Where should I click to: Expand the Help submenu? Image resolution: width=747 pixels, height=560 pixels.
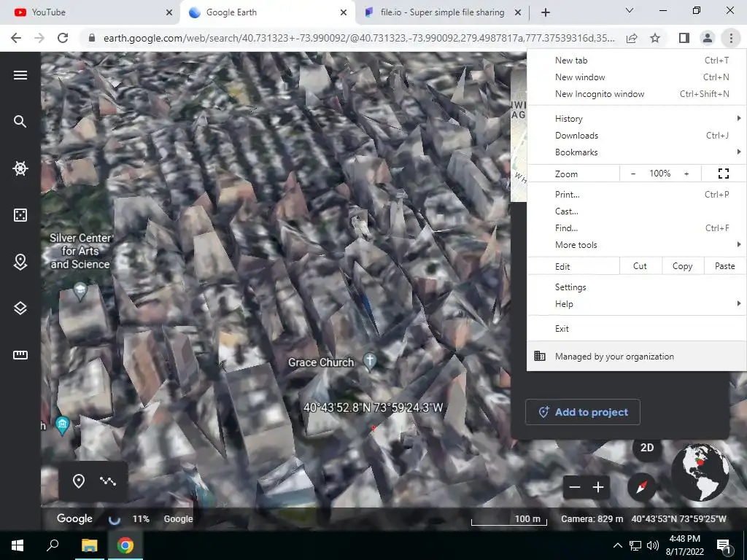click(636, 304)
